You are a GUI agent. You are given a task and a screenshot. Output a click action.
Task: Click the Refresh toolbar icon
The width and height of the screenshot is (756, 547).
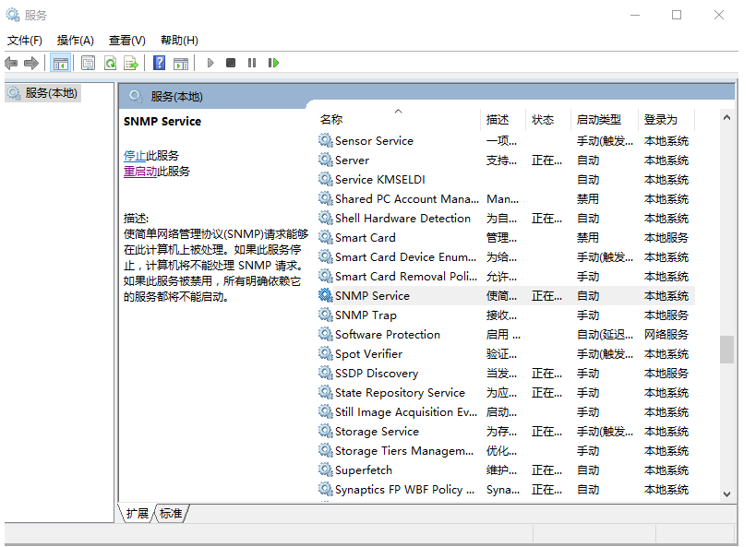(x=111, y=62)
